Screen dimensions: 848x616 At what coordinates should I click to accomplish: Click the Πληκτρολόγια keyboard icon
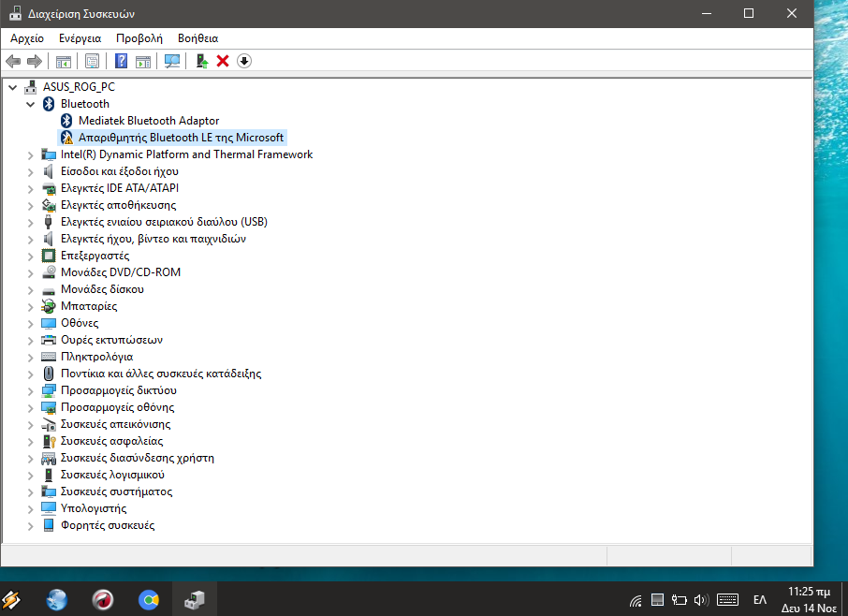click(49, 357)
